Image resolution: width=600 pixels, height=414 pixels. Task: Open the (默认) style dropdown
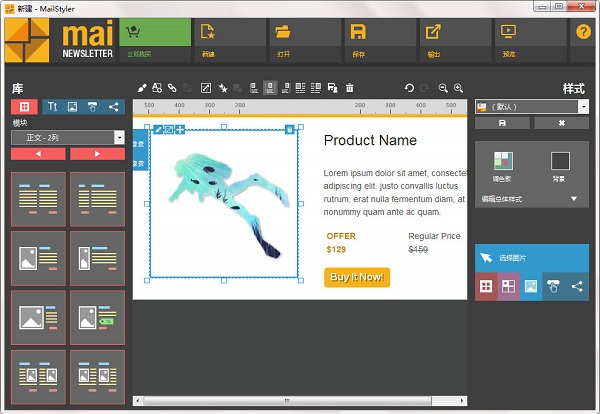(583, 106)
